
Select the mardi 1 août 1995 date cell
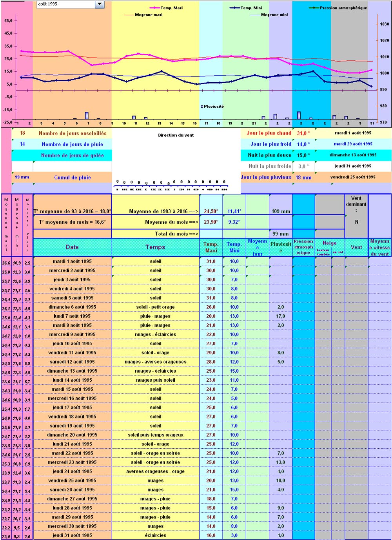coord(72,261)
